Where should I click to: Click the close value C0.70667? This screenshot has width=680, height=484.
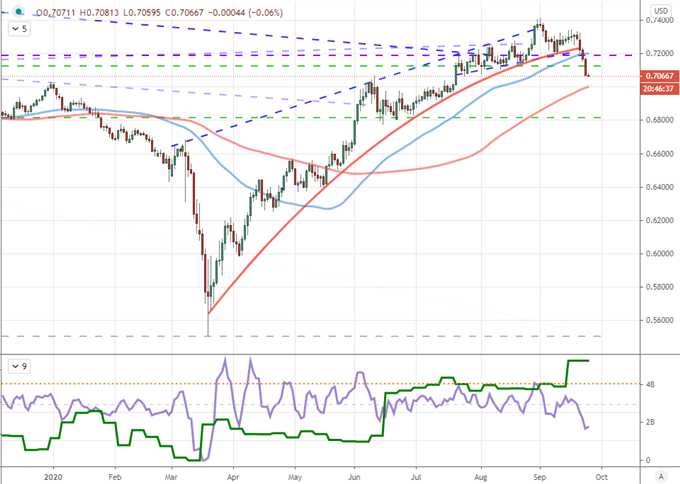(x=184, y=13)
